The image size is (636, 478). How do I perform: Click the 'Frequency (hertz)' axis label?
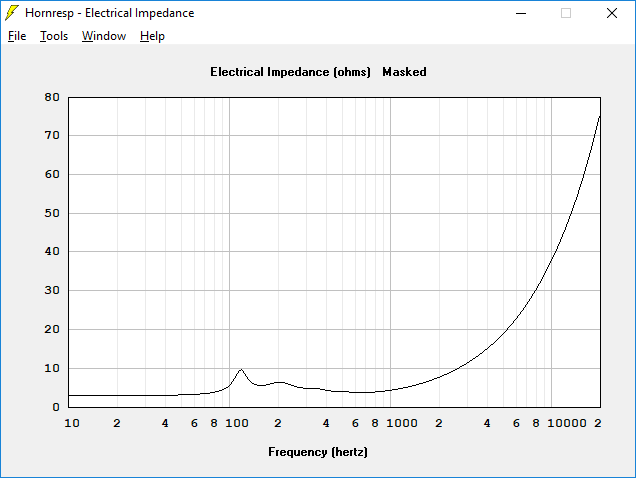(x=318, y=452)
